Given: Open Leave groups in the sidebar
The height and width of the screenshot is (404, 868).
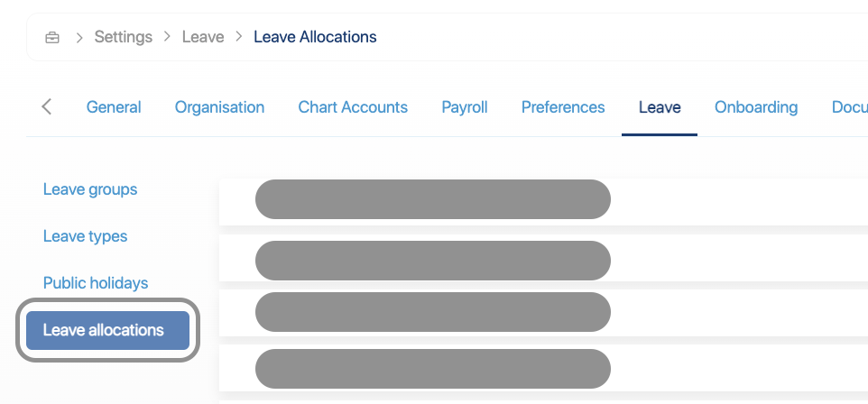Looking at the screenshot, I should tap(90, 189).
